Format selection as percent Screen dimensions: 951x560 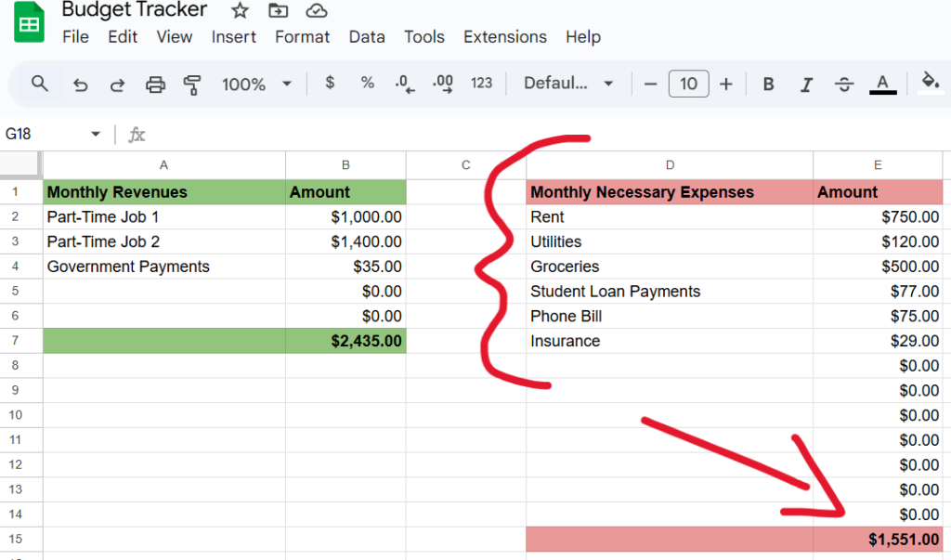367,84
